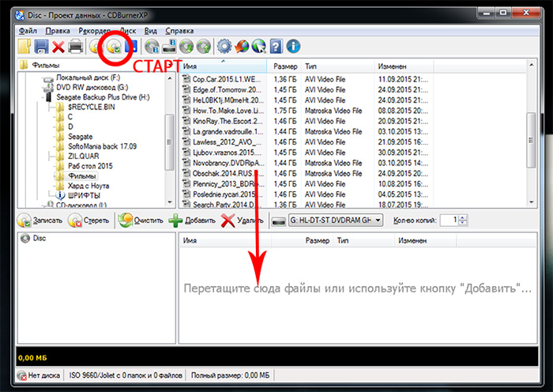Open About with the blue info icon
Viewport: 553px width, 392px height.
point(293,47)
